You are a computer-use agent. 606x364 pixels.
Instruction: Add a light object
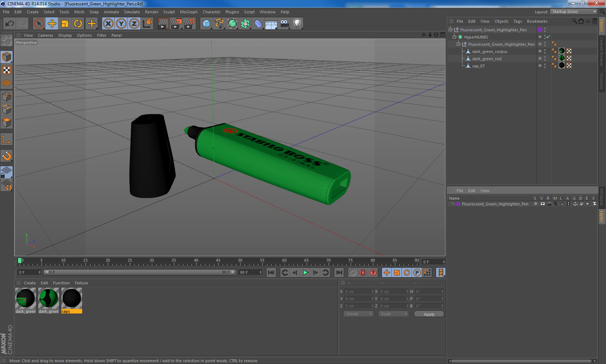297,24
